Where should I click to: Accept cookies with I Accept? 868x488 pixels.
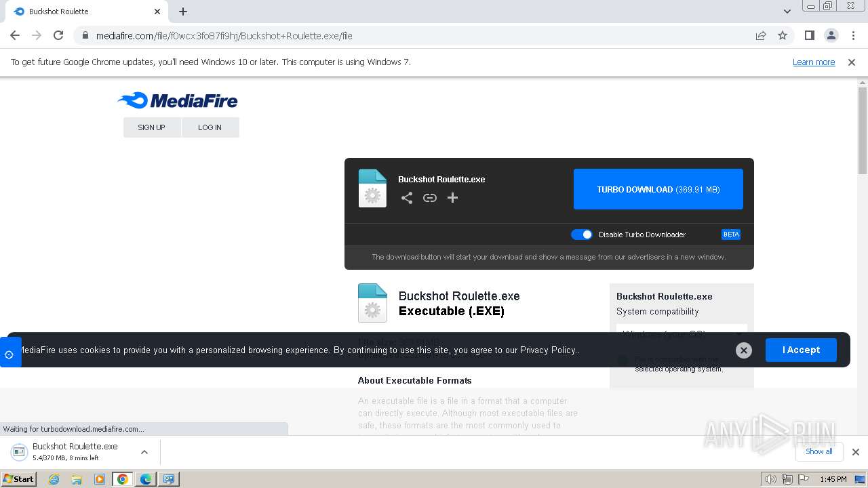tap(801, 350)
